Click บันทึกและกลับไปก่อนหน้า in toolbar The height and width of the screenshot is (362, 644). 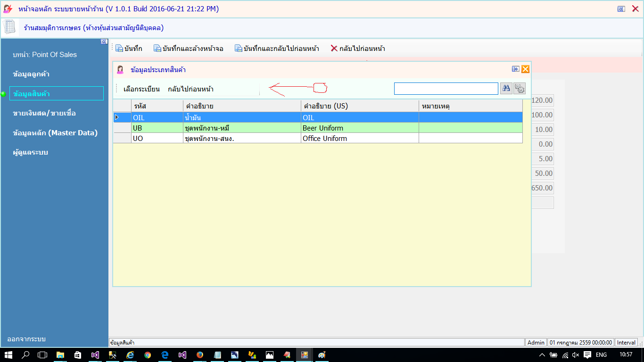[x=277, y=49]
